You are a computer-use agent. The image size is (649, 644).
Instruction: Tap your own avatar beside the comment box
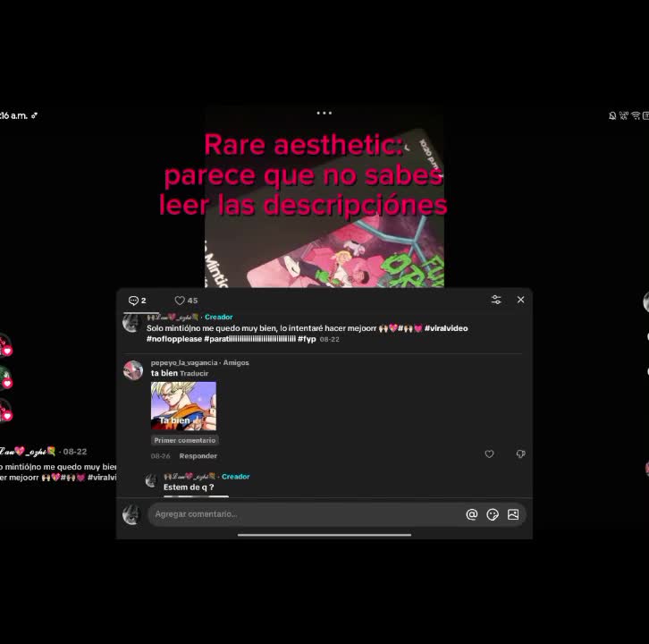[x=131, y=514]
